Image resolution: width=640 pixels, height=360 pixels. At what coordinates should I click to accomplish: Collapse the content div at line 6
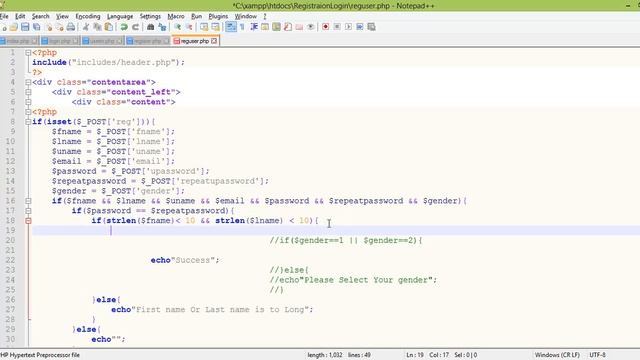coord(28,102)
